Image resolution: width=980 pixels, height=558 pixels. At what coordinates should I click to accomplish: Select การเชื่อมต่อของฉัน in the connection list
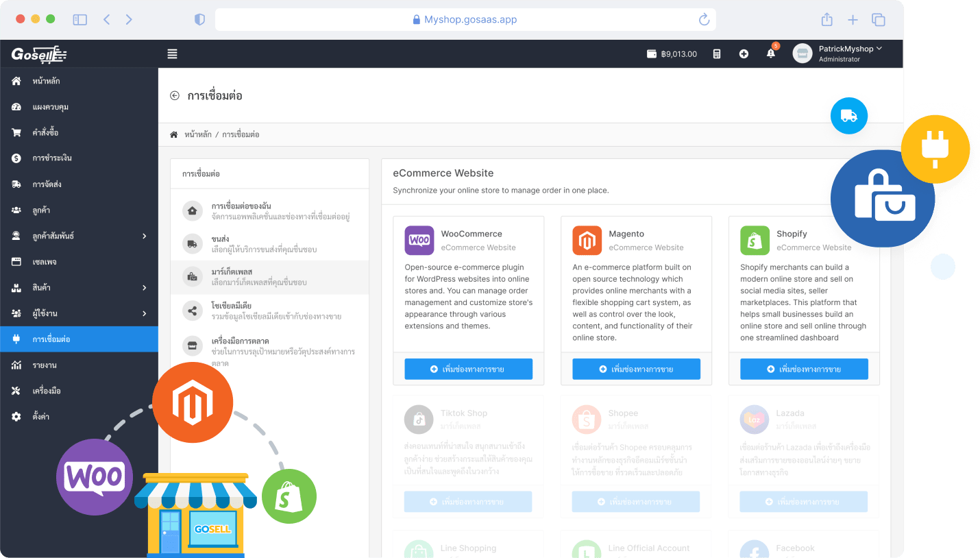coord(269,211)
